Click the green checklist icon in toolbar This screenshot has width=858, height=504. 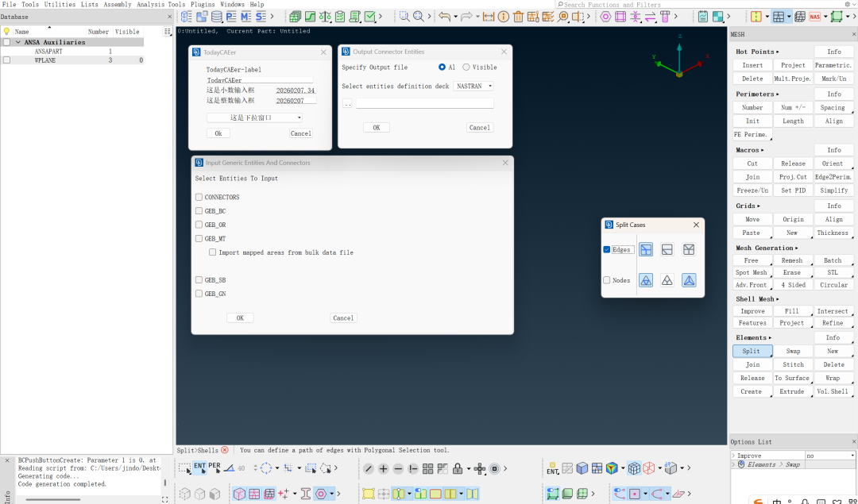[340, 17]
